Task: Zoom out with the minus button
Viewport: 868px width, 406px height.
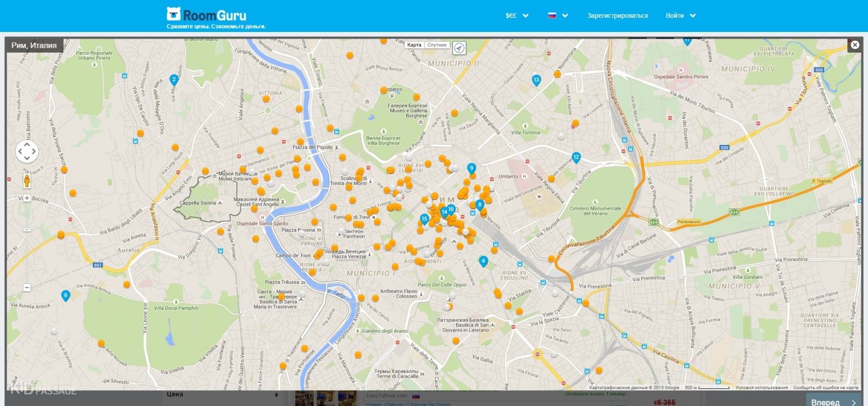Action: (27, 230)
